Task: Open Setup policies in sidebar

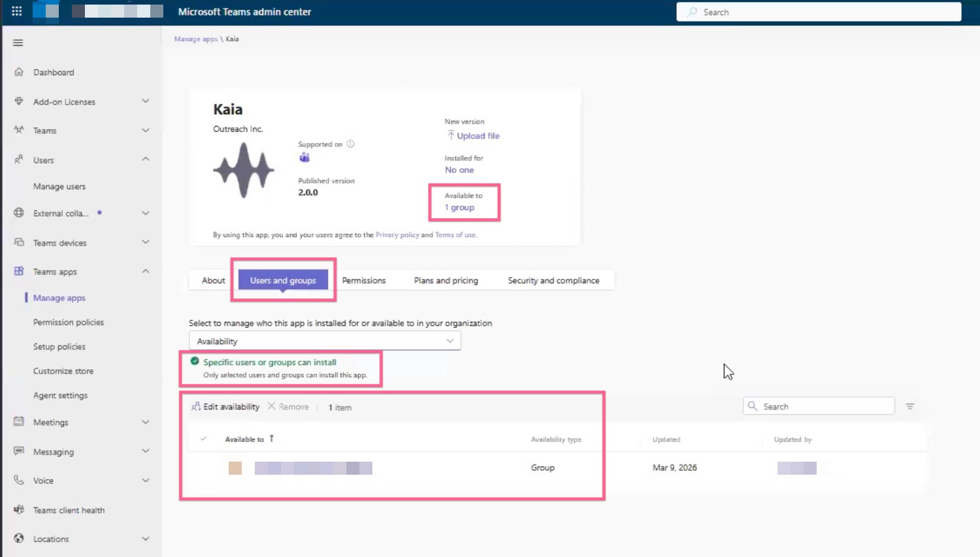Action: [59, 346]
